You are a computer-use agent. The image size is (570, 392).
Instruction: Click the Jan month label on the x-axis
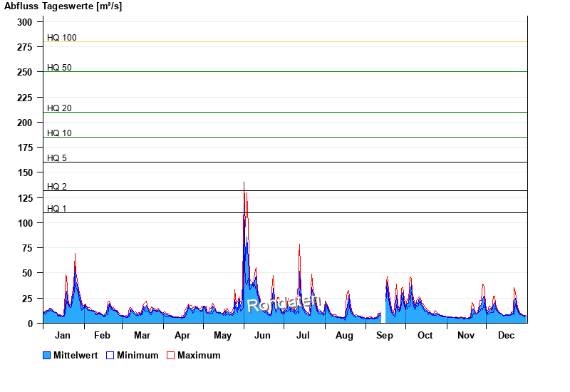pyautogui.click(x=63, y=336)
